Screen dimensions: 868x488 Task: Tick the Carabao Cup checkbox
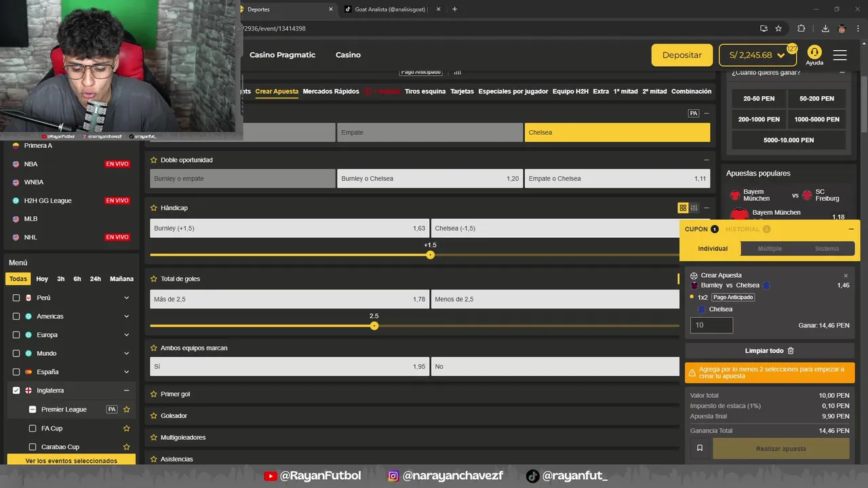33,447
